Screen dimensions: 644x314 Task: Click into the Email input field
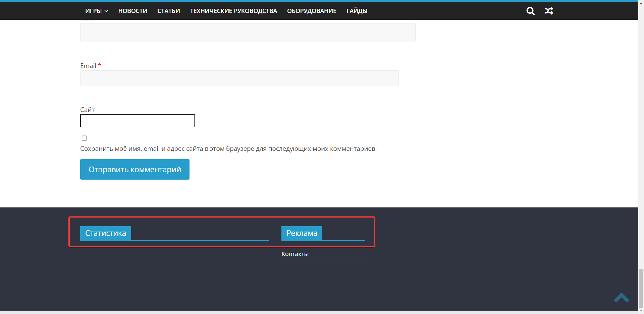coord(239,78)
